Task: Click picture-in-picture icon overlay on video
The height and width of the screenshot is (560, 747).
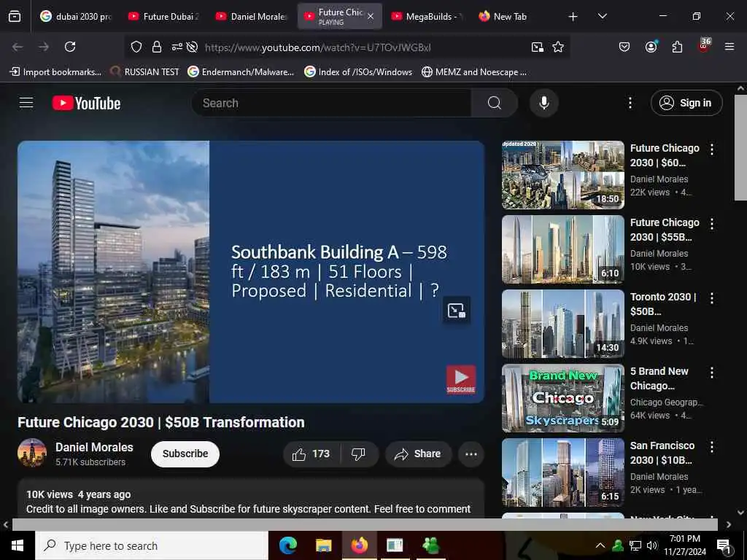Action: 457,311
